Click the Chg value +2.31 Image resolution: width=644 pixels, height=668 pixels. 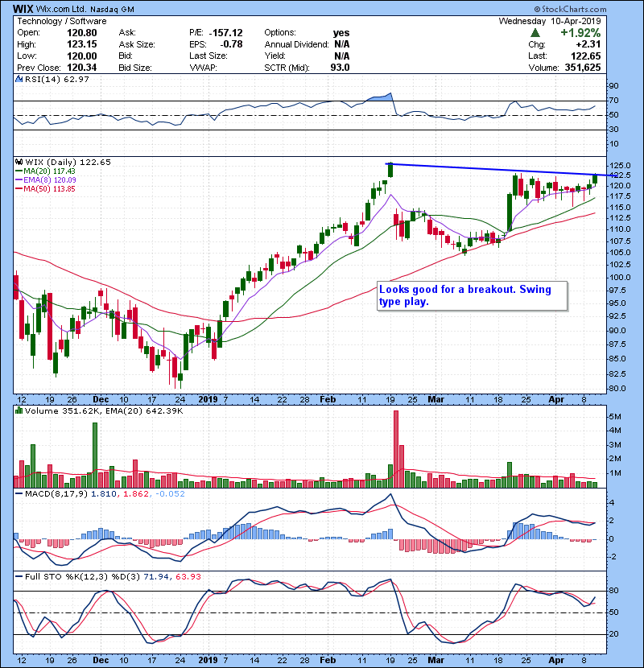588,44
